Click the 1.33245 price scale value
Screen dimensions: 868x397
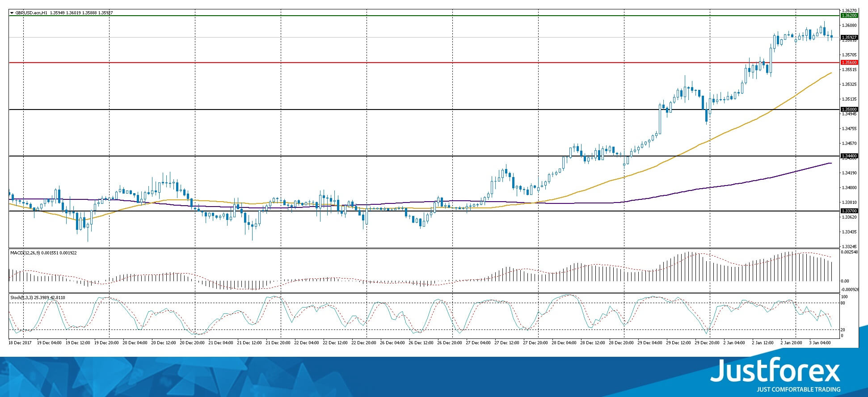tap(849, 247)
